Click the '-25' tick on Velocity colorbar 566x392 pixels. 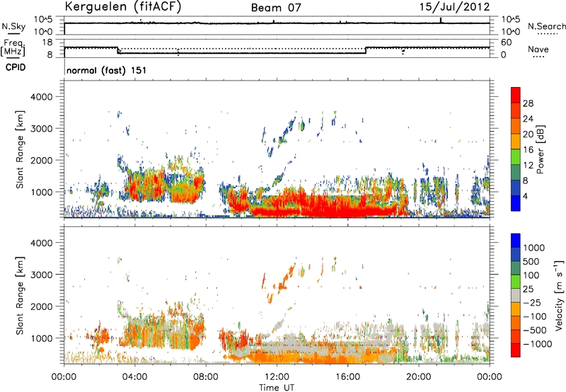click(x=532, y=302)
